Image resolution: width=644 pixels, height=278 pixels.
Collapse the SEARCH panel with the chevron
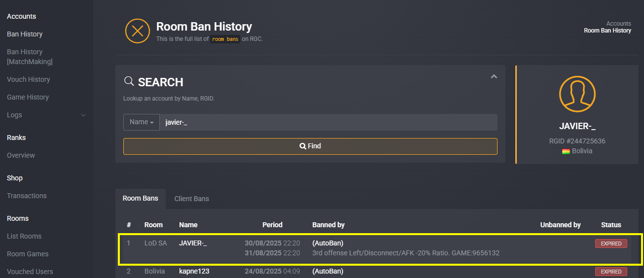[494, 76]
